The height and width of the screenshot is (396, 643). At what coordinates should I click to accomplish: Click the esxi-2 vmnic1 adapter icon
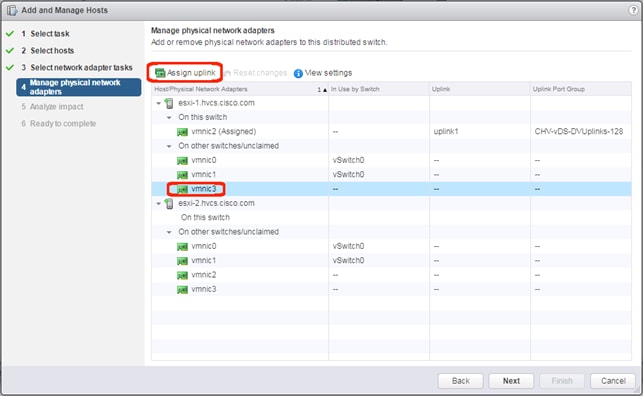[182, 261]
